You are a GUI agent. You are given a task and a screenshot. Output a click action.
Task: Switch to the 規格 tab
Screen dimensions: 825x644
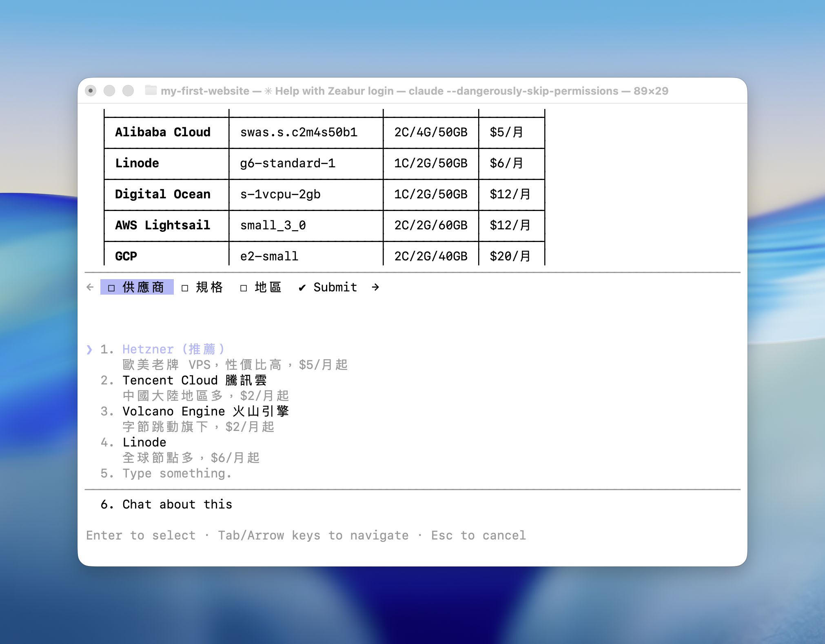point(209,287)
